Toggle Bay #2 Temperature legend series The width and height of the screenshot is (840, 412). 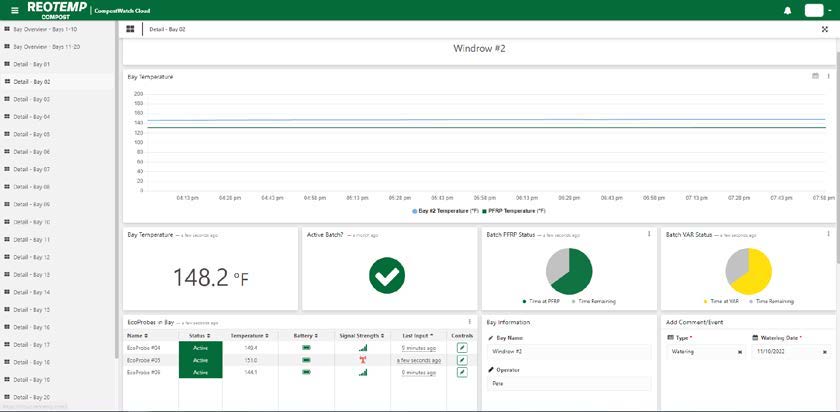click(445, 211)
